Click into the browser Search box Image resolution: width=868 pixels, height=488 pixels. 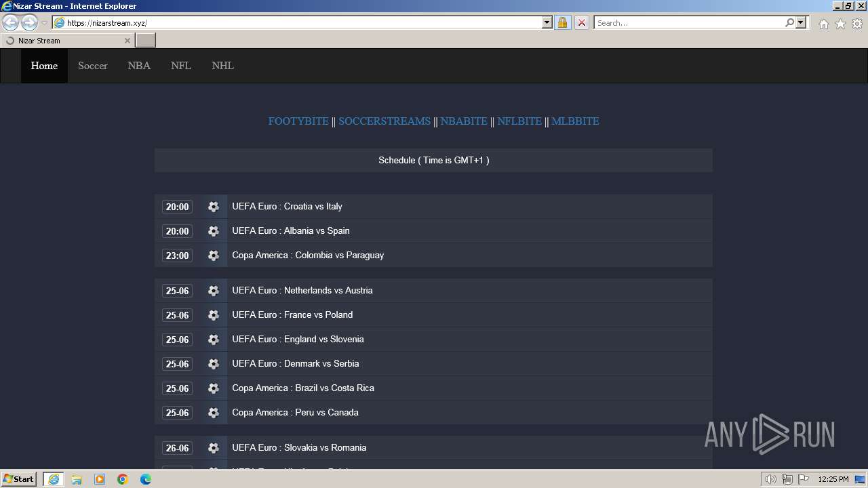[x=689, y=22]
